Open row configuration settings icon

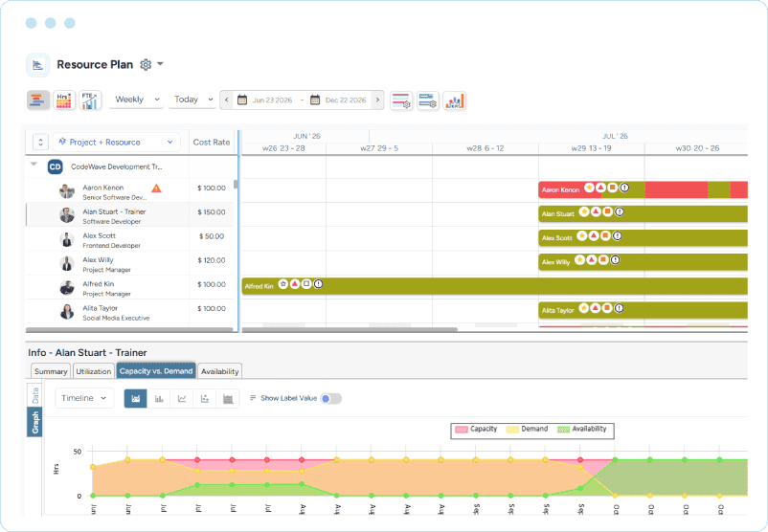(x=428, y=100)
